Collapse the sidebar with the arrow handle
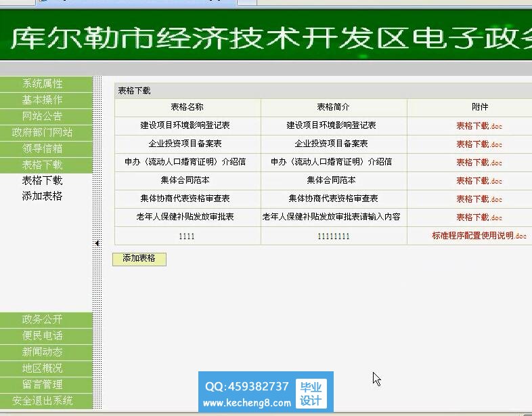Screen dimensions: 532x416 pyautogui.click(x=97, y=243)
